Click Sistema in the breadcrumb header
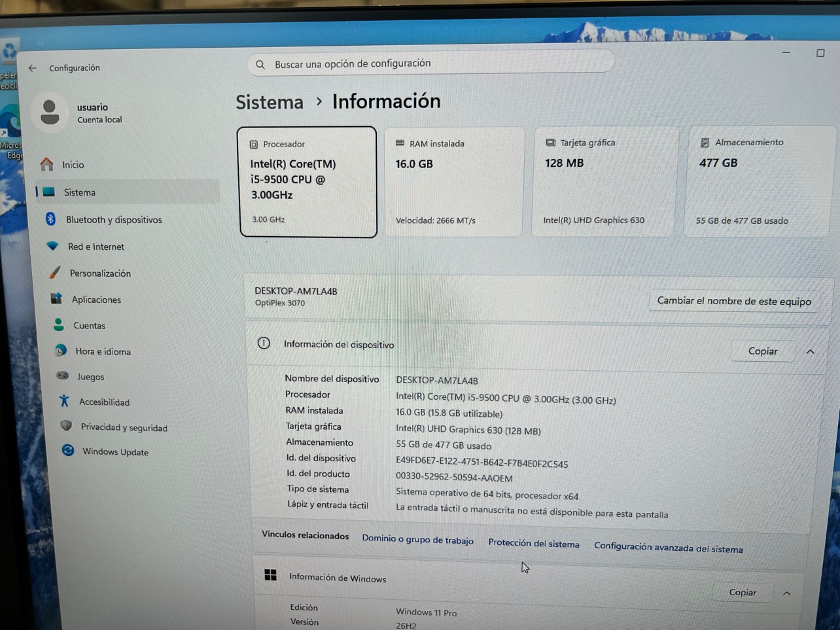The image size is (840, 630). pos(270,103)
